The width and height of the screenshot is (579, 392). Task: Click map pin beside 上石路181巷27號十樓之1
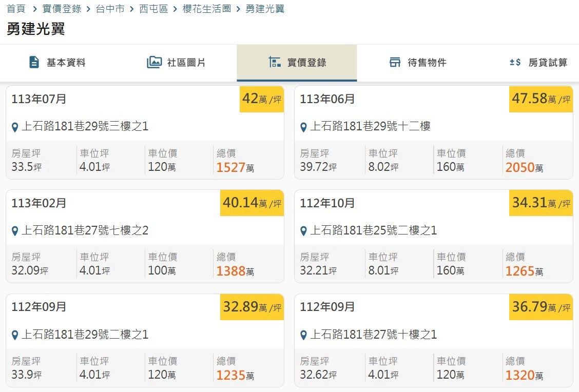(303, 335)
